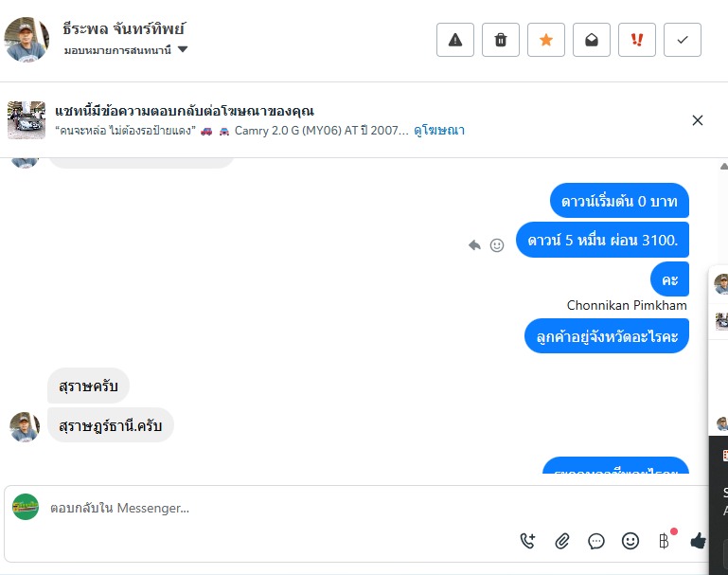Send a thumbs up like
Image resolution: width=728 pixels, height=575 pixels.
coord(698,541)
